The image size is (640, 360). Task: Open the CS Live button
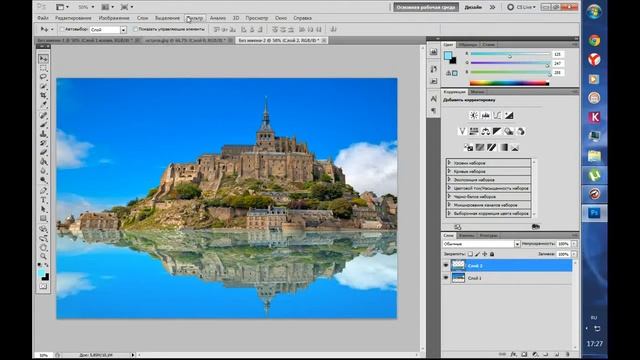point(521,7)
